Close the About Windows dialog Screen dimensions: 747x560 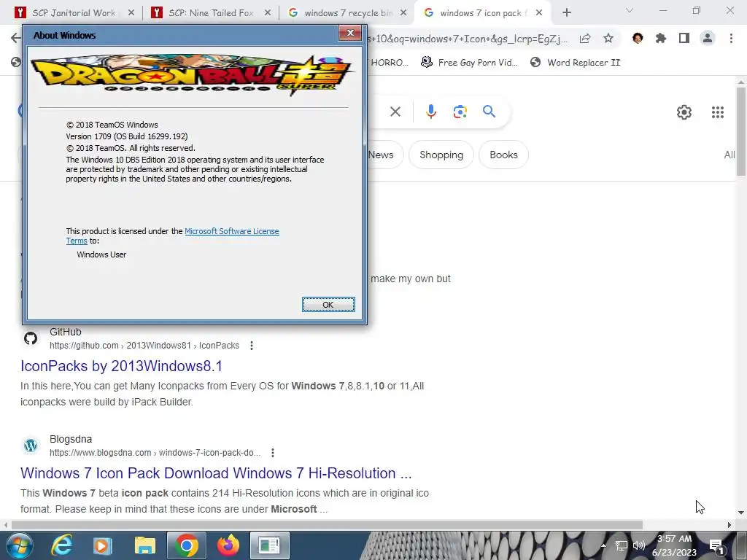[350, 33]
